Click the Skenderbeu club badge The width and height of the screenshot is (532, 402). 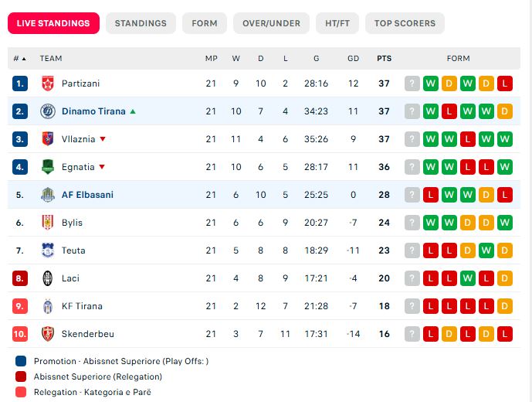pyautogui.click(x=48, y=334)
